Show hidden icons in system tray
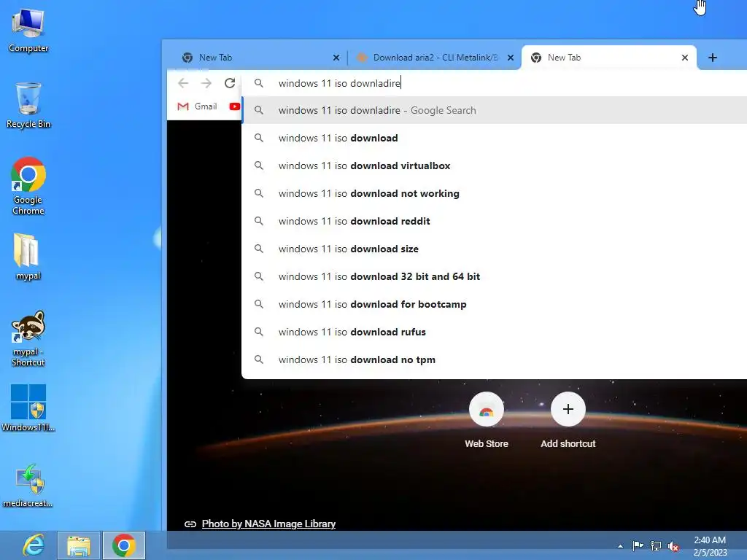Image resolution: width=747 pixels, height=560 pixels. pyautogui.click(x=620, y=546)
